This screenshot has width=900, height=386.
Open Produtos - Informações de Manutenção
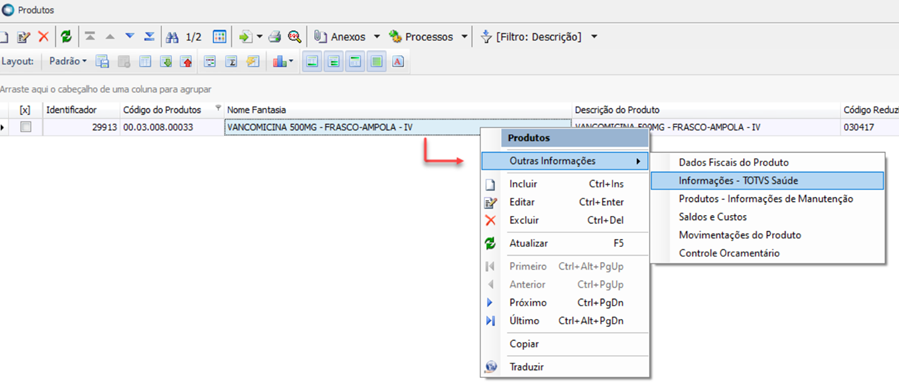[x=766, y=199]
